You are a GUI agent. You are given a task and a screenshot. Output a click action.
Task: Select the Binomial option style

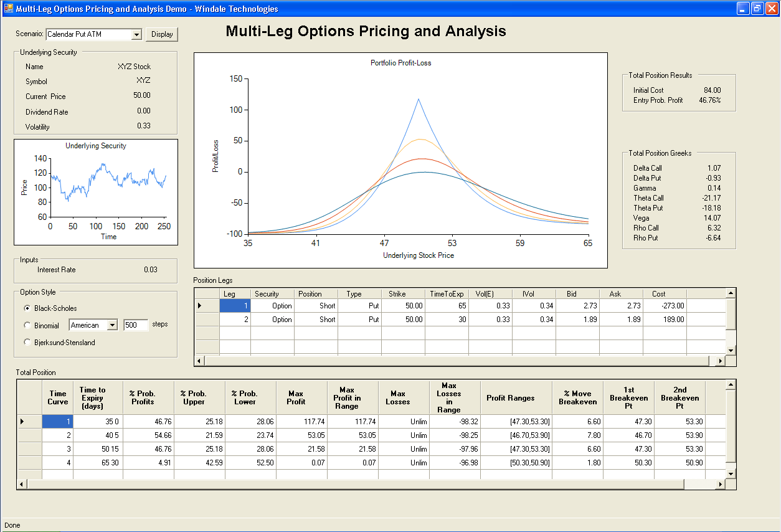(27, 325)
